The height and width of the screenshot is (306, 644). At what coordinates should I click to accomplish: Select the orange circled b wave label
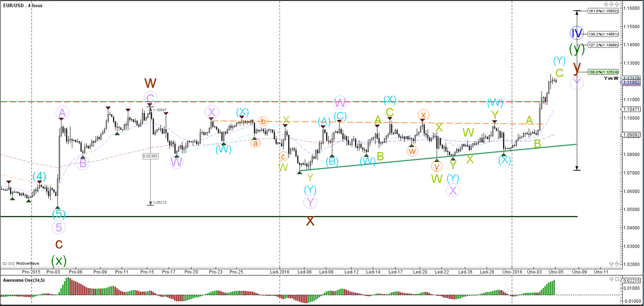(263, 121)
